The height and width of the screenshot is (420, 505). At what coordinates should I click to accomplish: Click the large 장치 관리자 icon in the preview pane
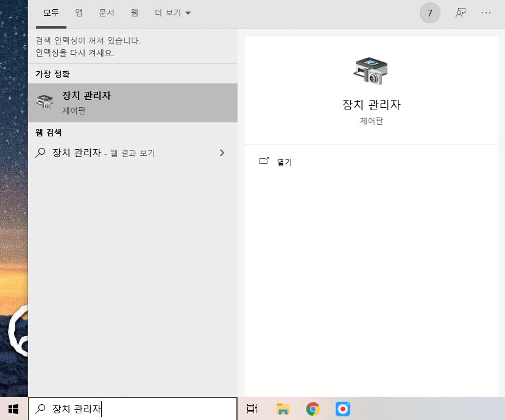point(371,71)
